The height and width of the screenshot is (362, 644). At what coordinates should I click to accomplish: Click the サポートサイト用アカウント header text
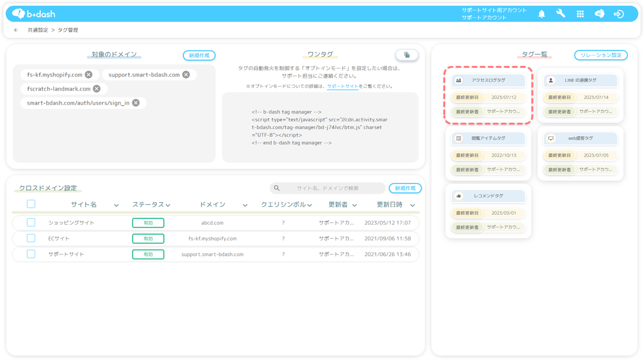494,10
